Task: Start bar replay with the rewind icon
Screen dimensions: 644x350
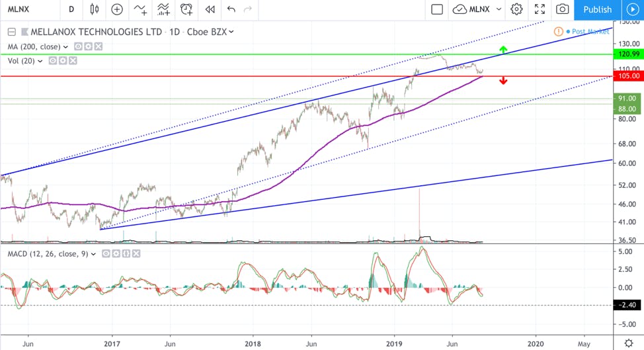Action: (x=210, y=9)
